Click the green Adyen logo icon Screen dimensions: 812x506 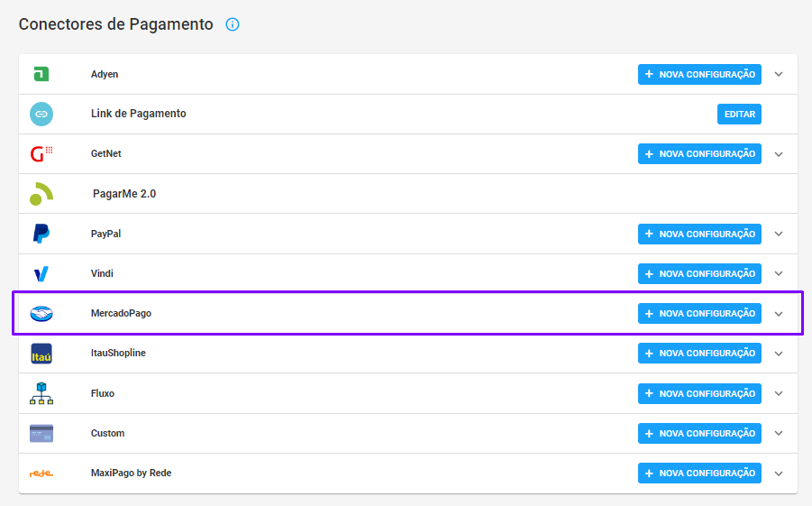coord(41,74)
